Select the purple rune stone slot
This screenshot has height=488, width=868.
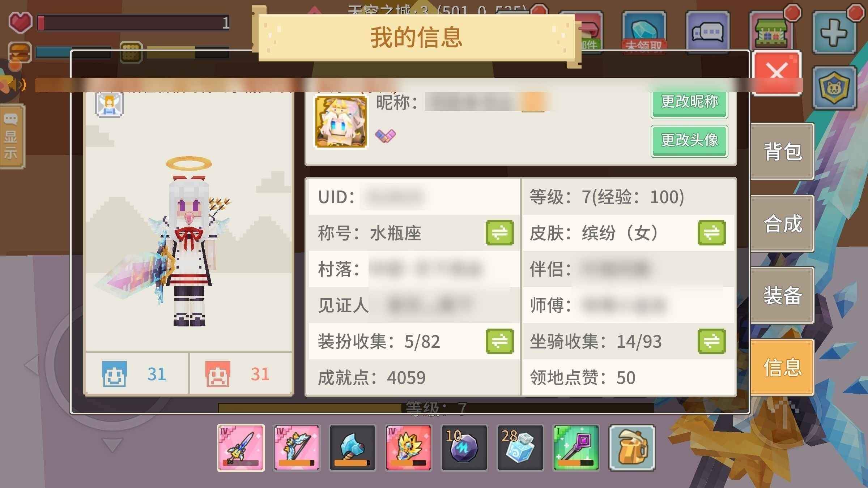pyautogui.click(x=464, y=448)
